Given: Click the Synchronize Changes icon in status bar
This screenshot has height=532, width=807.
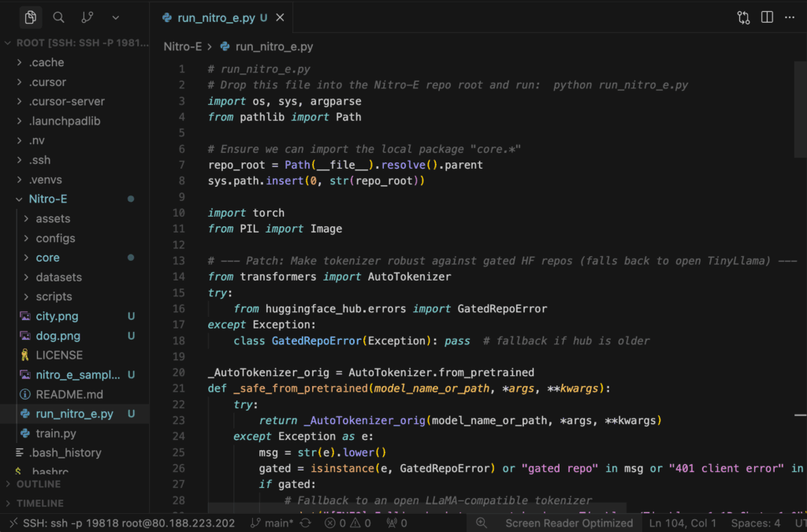Looking at the screenshot, I should [305, 523].
